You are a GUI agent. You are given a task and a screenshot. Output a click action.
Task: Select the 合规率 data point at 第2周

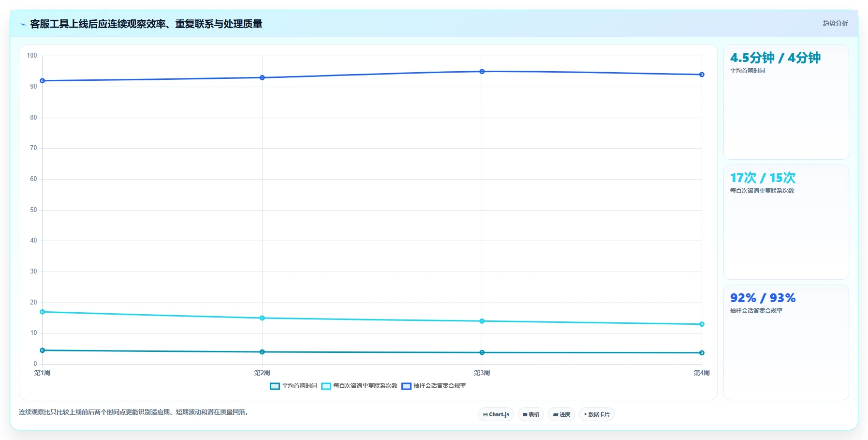tap(262, 77)
